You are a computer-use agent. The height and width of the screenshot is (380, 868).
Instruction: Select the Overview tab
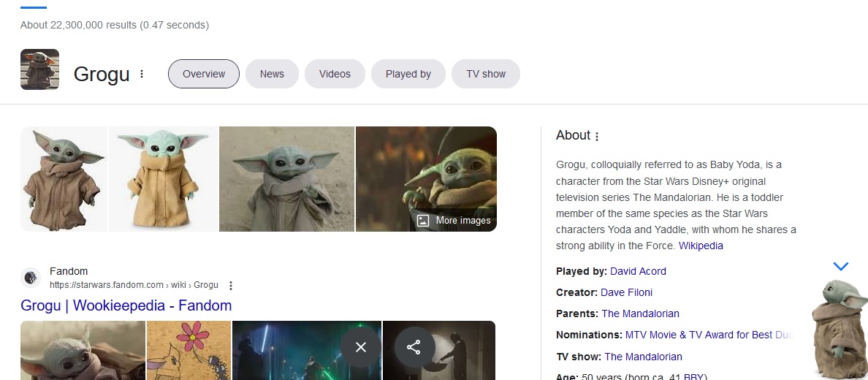pyautogui.click(x=204, y=74)
